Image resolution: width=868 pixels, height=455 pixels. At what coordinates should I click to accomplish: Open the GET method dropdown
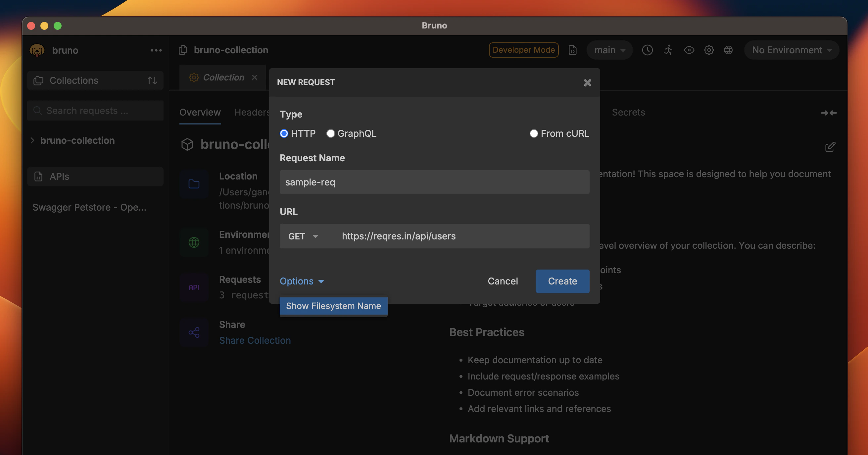coord(303,236)
